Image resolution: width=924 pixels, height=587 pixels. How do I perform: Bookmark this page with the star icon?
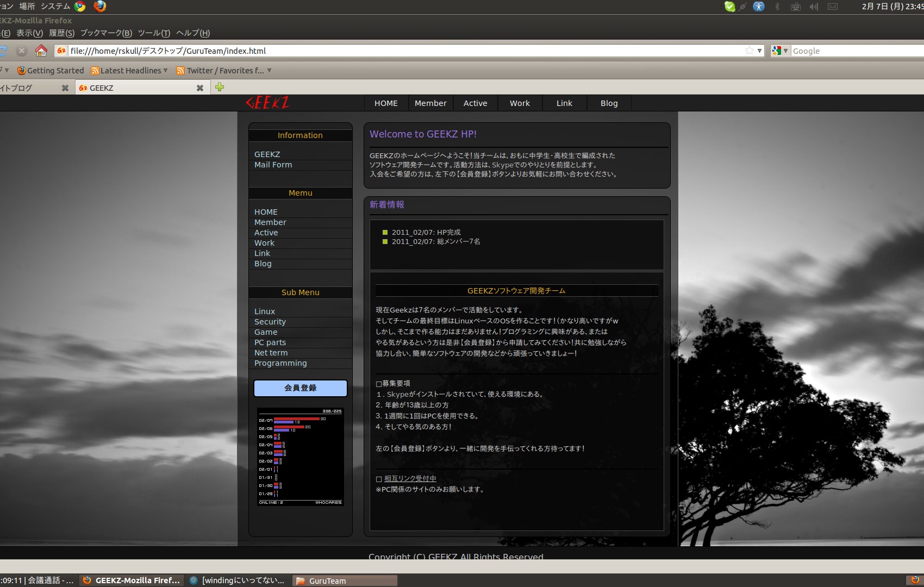(x=750, y=51)
